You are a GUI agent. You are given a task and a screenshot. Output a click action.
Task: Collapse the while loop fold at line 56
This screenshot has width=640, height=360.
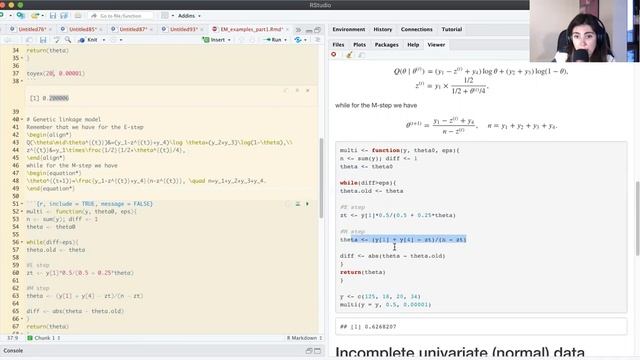coord(22,242)
